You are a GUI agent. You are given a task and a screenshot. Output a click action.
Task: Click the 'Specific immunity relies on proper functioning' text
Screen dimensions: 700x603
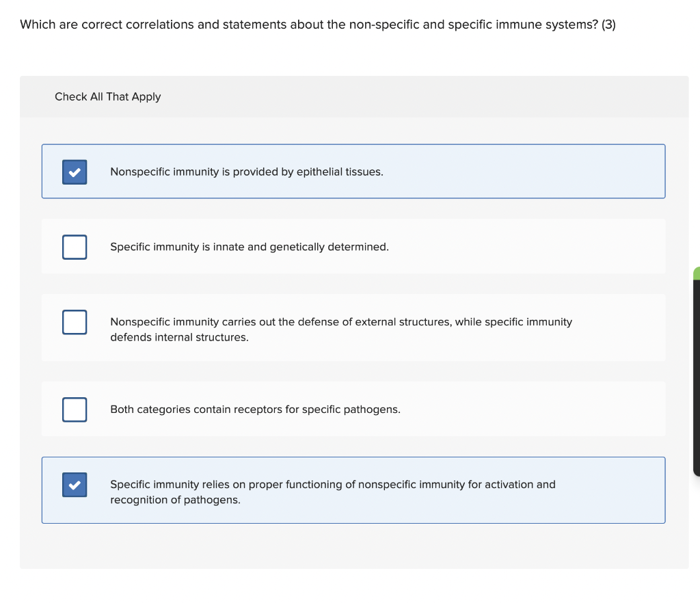click(x=333, y=485)
